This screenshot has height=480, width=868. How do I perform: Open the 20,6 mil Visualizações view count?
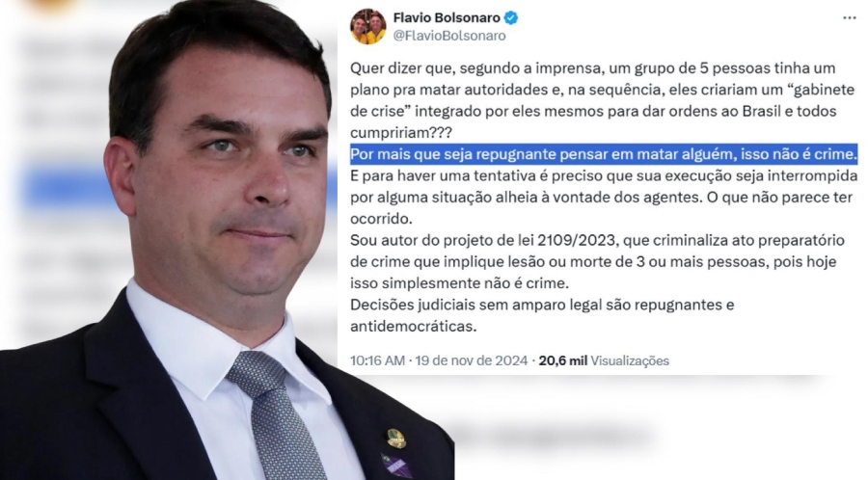coord(604,360)
